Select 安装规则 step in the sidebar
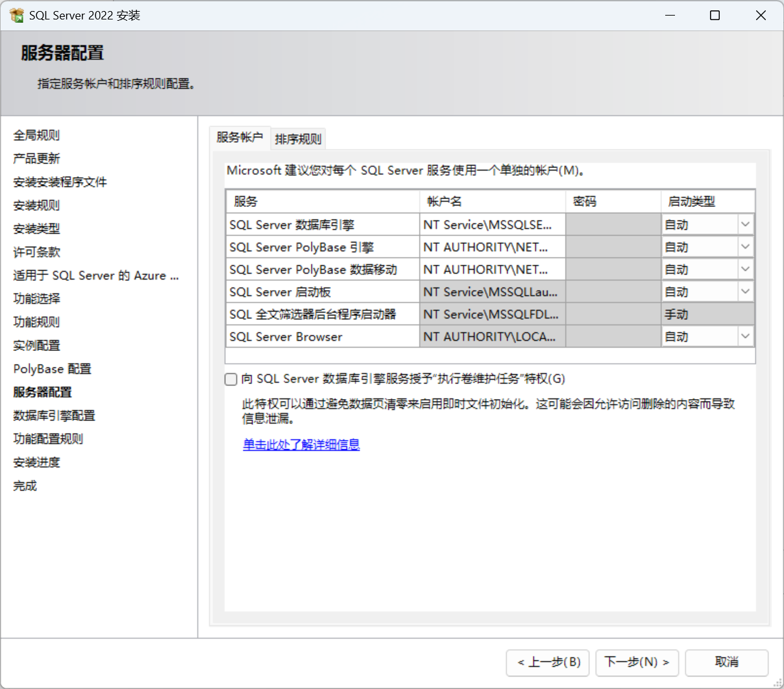 coord(36,205)
